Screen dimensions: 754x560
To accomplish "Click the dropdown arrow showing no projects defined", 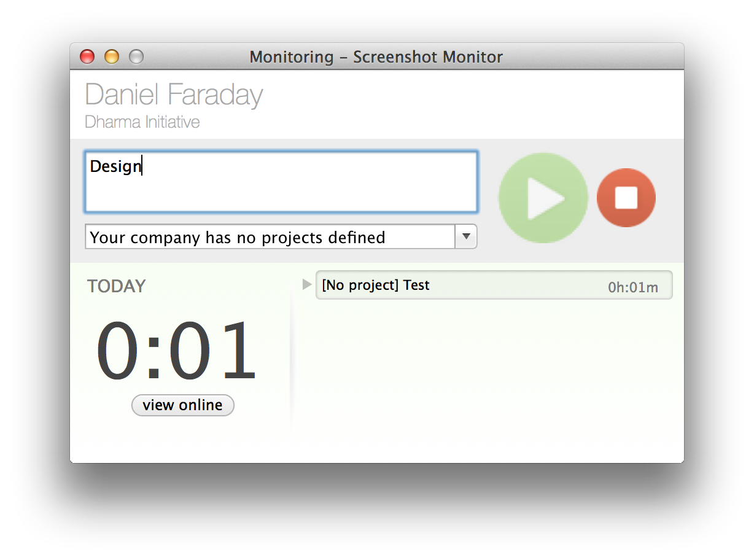I will (467, 236).
